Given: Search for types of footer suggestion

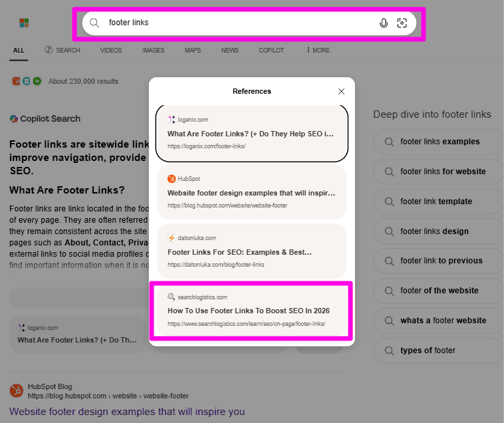Looking at the screenshot, I should point(439,351).
